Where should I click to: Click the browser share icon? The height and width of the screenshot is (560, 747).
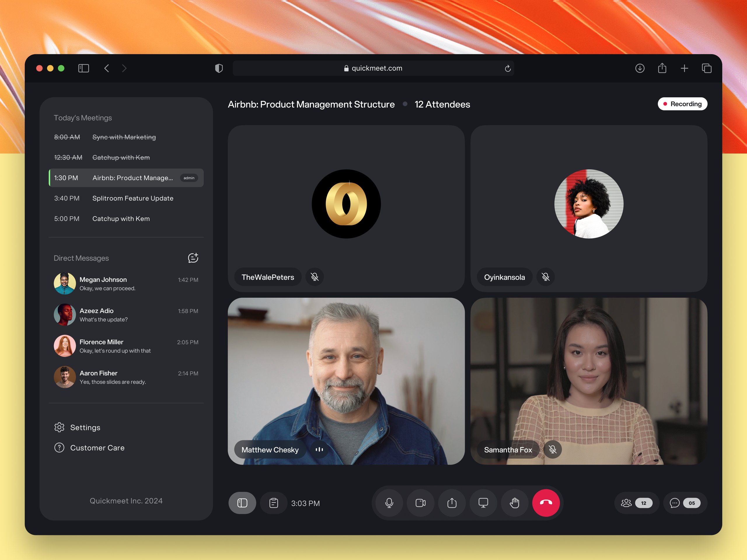[662, 68]
